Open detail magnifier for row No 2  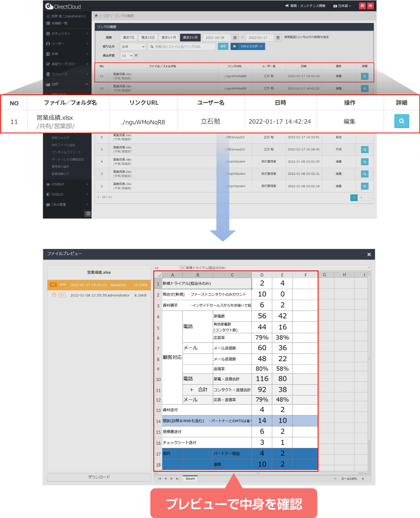[x=365, y=186]
